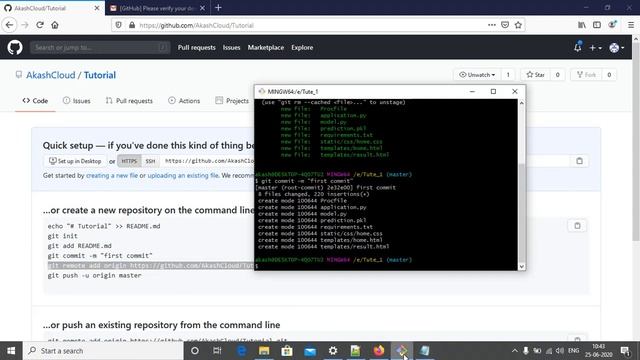
Task: Toggle Firefox sidebar icon
Action: click(597, 25)
